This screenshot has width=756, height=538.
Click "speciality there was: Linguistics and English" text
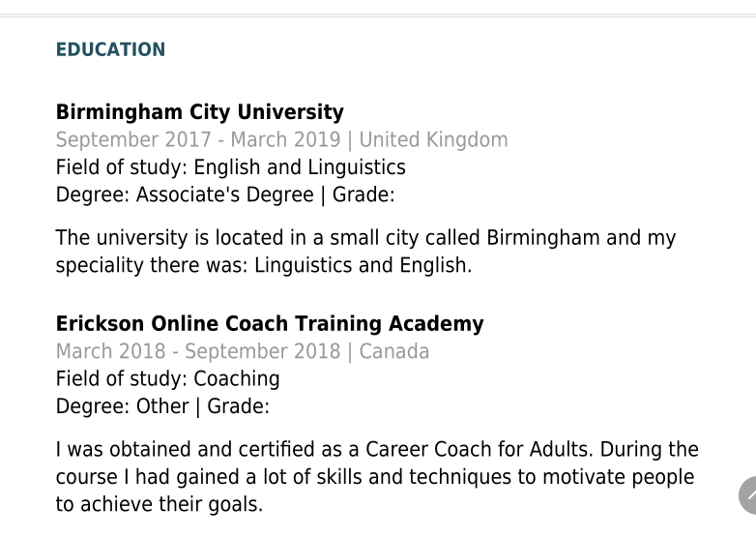point(263,266)
